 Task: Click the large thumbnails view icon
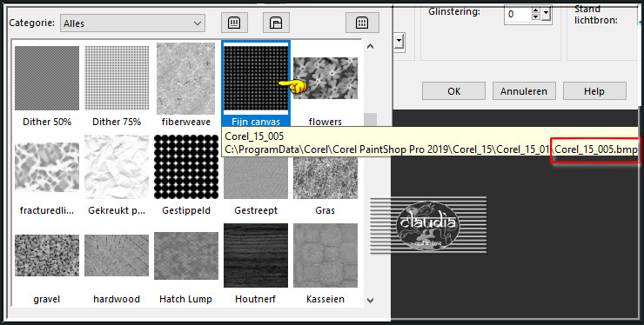[x=362, y=23]
